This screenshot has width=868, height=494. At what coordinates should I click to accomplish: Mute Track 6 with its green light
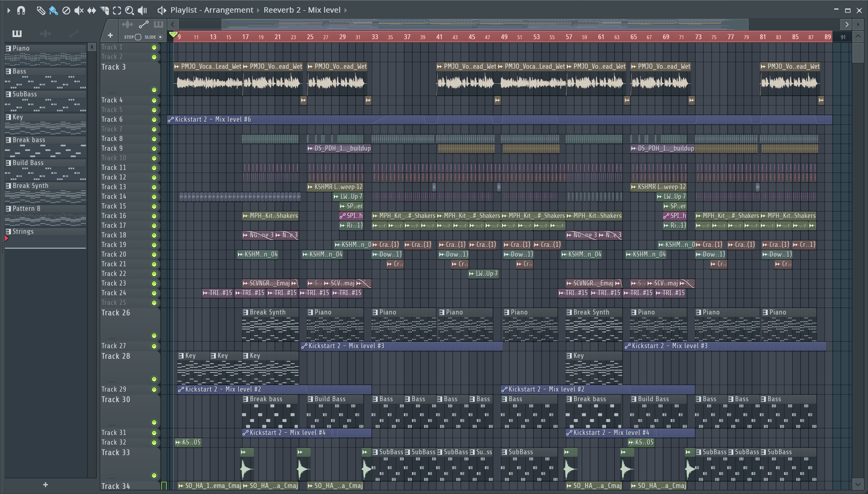pyautogui.click(x=154, y=120)
